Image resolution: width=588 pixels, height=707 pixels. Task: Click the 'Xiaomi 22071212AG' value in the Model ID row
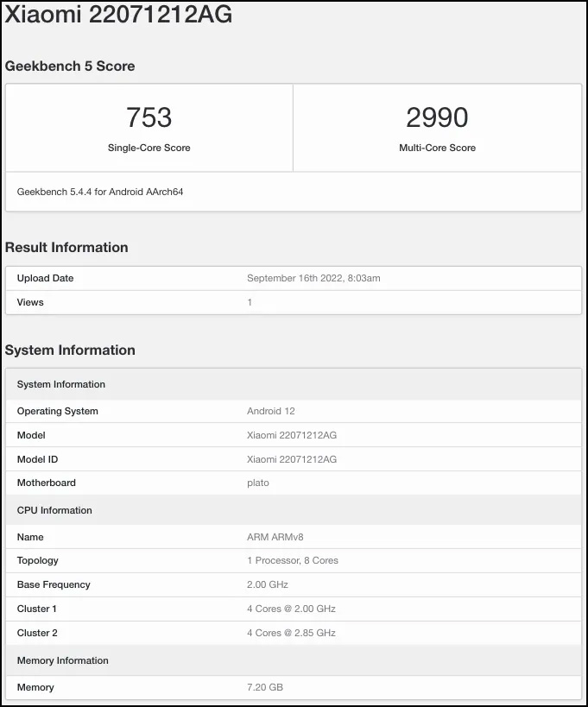click(292, 459)
